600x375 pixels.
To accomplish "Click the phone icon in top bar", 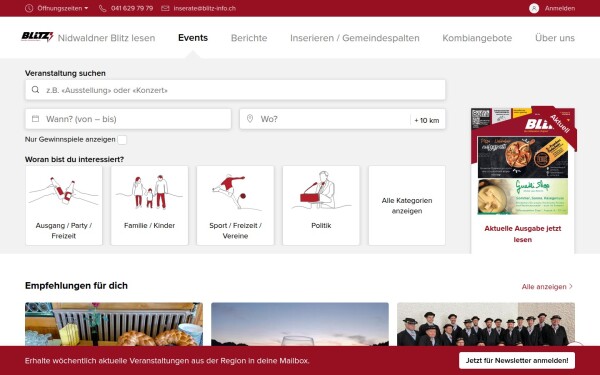I will click(103, 8).
